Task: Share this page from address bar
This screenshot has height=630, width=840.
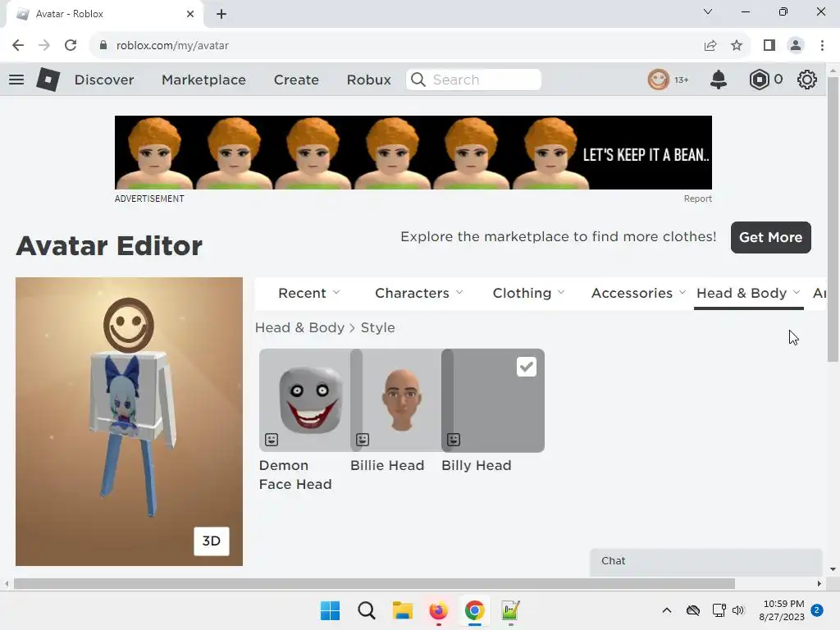Action: [x=710, y=46]
